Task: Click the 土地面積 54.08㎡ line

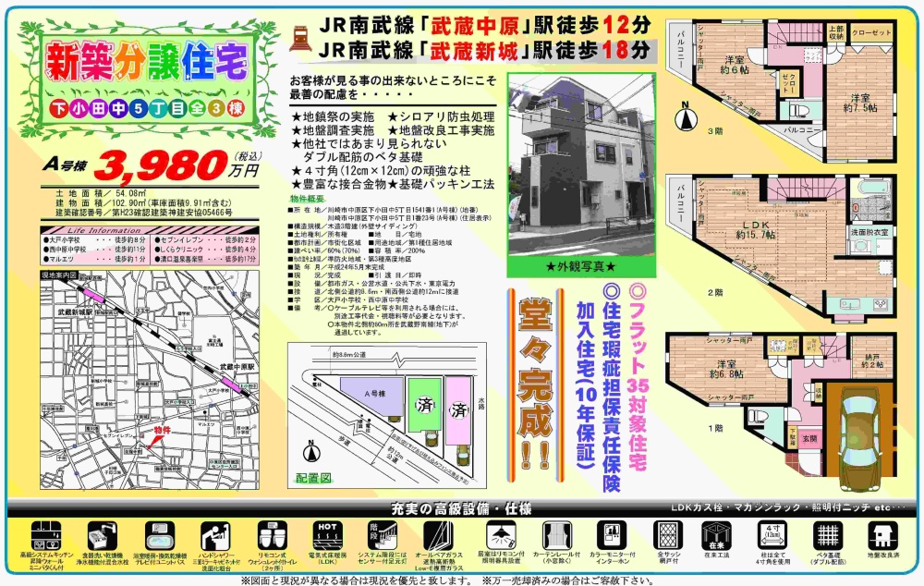Action: (x=101, y=193)
